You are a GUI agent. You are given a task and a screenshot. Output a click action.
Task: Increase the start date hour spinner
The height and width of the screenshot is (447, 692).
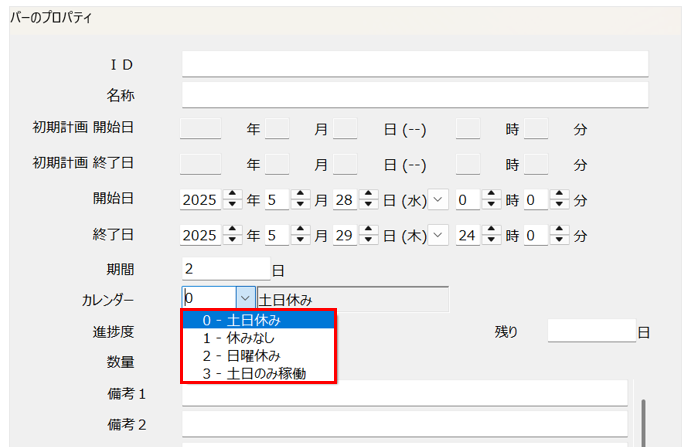pyautogui.click(x=491, y=194)
